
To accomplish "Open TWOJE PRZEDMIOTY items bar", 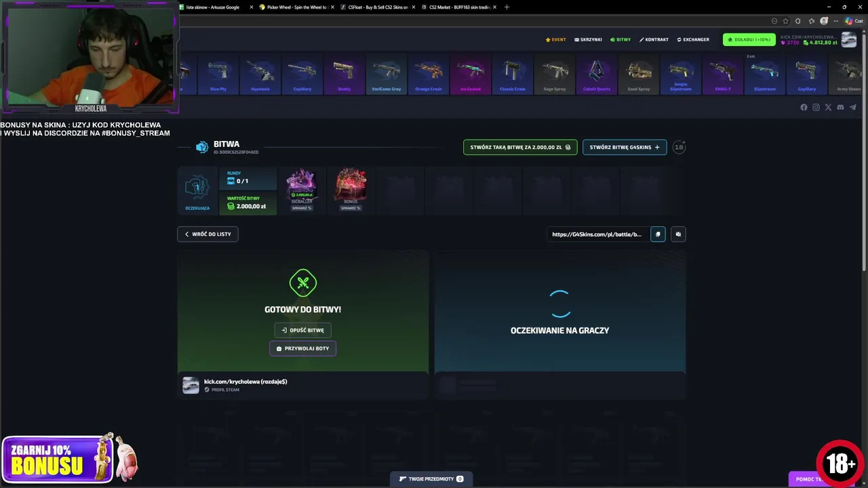I will pos(431,479).
